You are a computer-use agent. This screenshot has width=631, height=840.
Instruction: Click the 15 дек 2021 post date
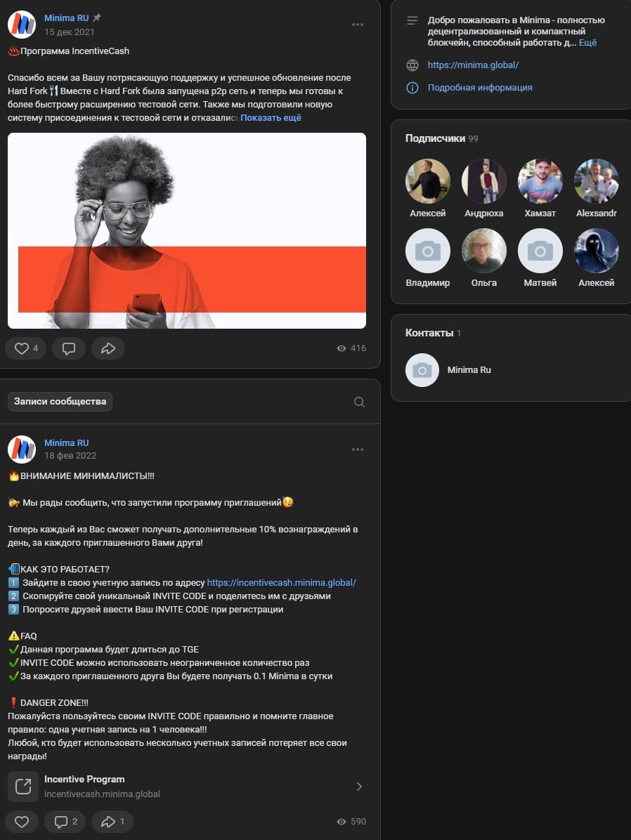[x=69, y=32]
